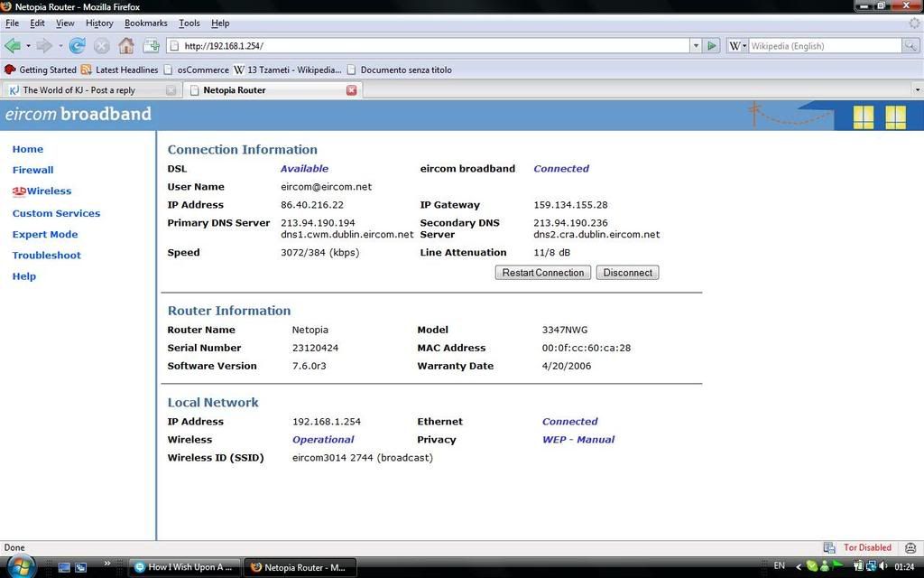The image size is (924, 578).
Task: Open the Custom Services sidebar link
Action: tap(56, 213)
